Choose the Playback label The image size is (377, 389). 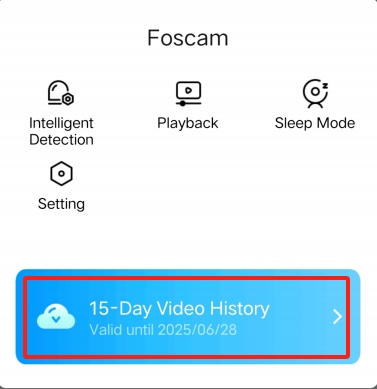188,123
